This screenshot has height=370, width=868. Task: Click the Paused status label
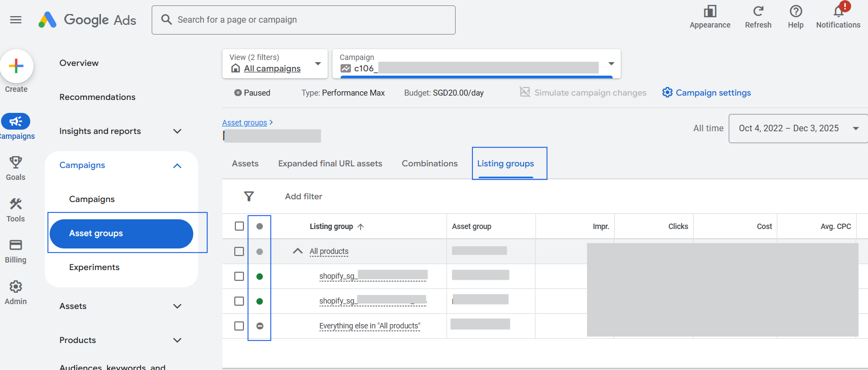[257, 93]
